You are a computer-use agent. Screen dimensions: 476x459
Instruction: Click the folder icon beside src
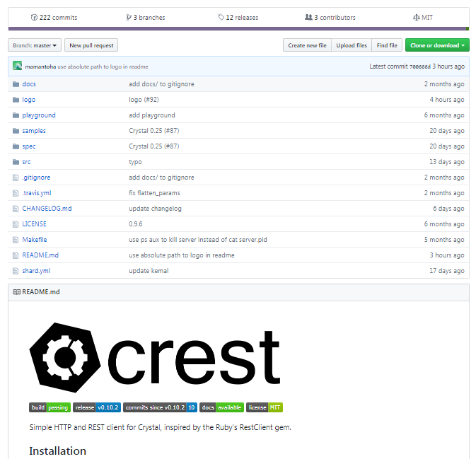(x=16, y=162)
